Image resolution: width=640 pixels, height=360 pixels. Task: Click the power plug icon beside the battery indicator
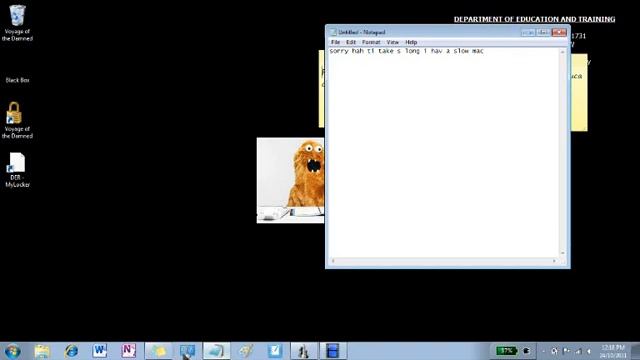pos(527,351)
